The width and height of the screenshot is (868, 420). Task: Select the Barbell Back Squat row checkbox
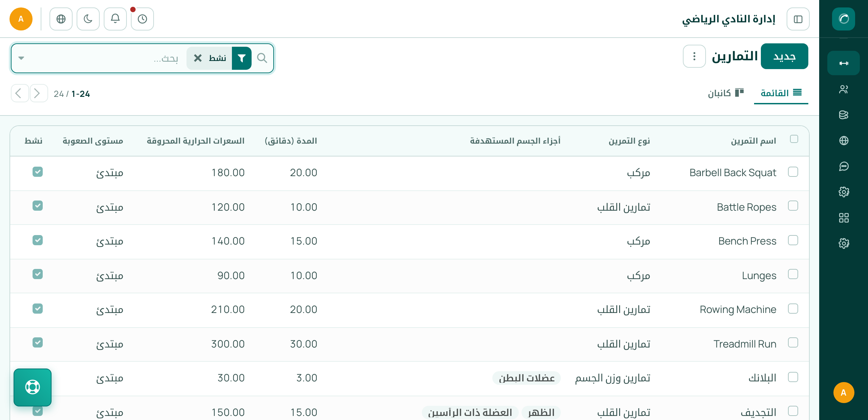[x=793, y=172]
